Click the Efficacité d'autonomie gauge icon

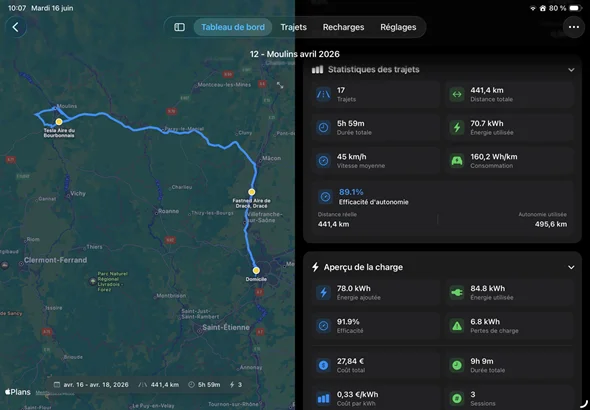coord(325,197)
